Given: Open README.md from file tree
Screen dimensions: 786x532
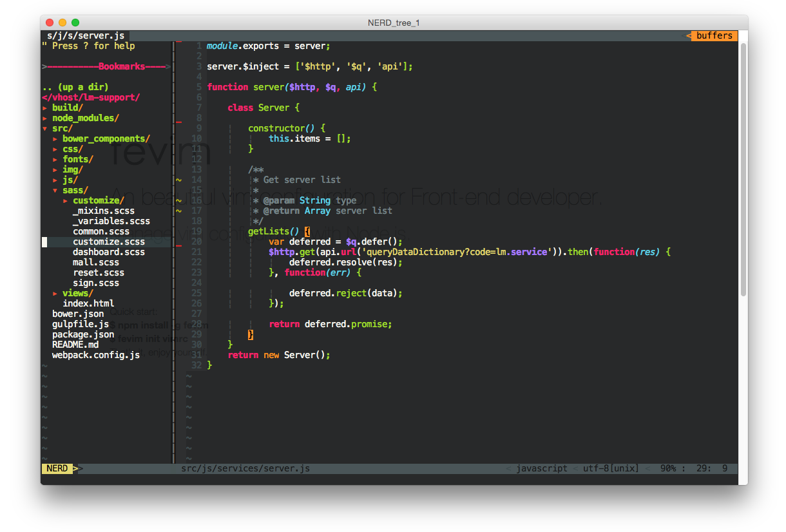Looking at the screenshot, I should point(75,345).
